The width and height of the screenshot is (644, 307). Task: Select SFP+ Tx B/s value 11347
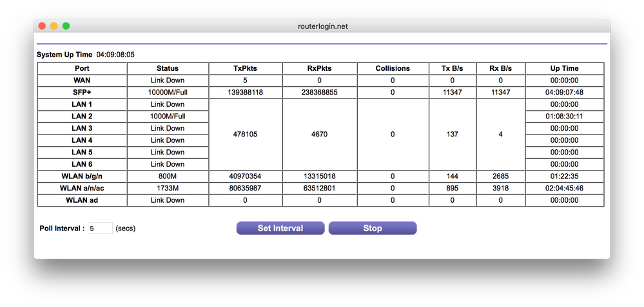[452, 92]
